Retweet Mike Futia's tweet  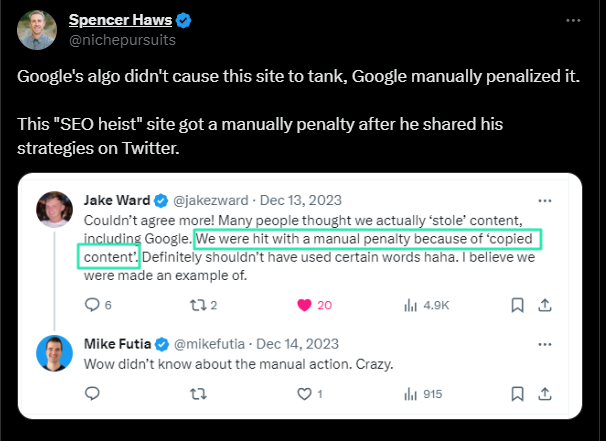click(198, 394)
